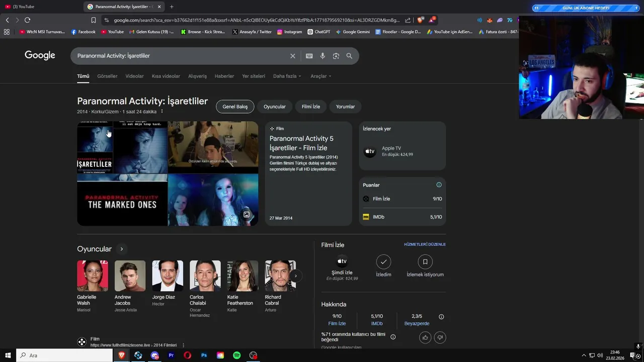Open Premiere Pro from the taskbar
644x362 pixels.
point(171,355)
